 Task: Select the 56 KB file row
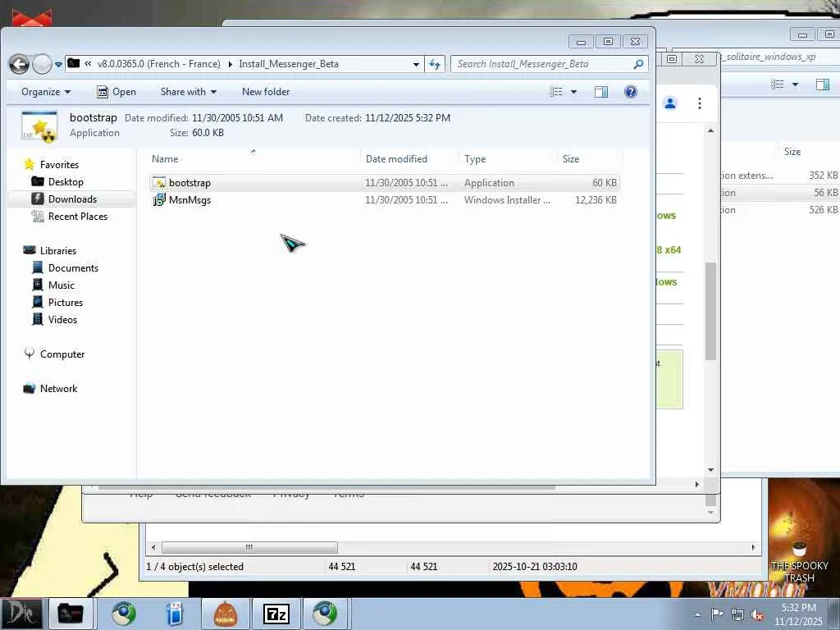click(x=780, y=192)
